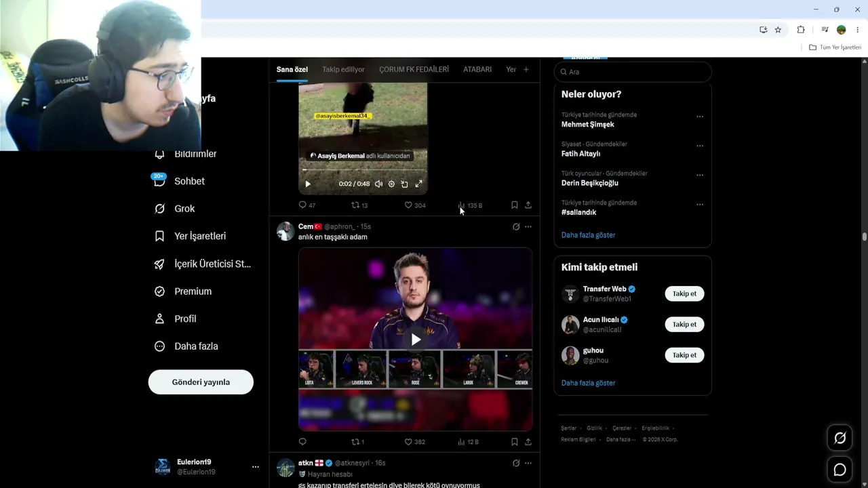868x488 pixels.
Task: Follow Transfer Web
Action: (x=684, y=293)
